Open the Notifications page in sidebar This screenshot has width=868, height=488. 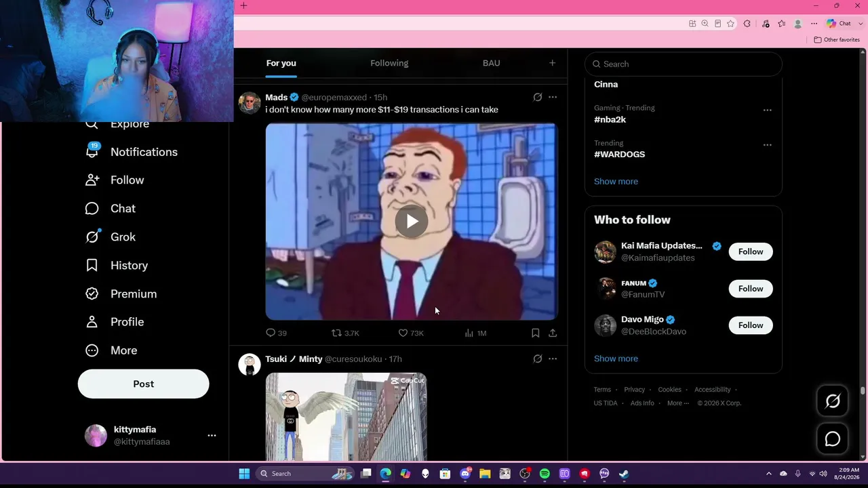(x=132, y=152)
